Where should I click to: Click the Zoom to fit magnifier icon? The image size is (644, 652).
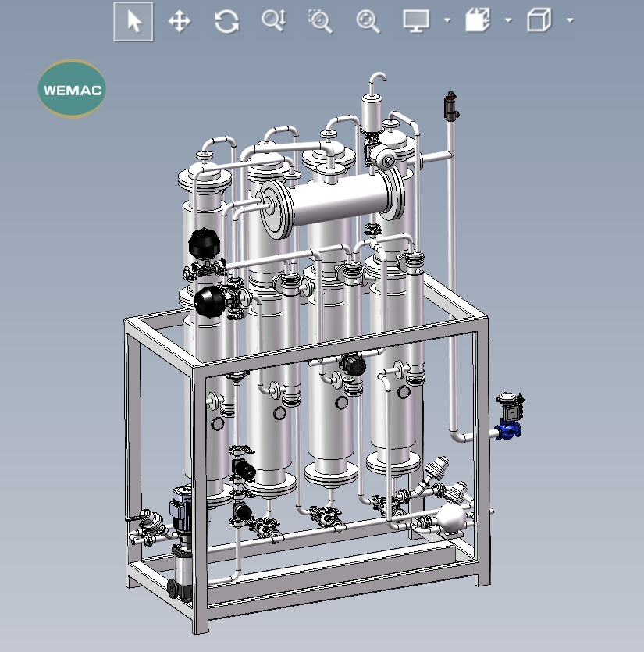367,22
